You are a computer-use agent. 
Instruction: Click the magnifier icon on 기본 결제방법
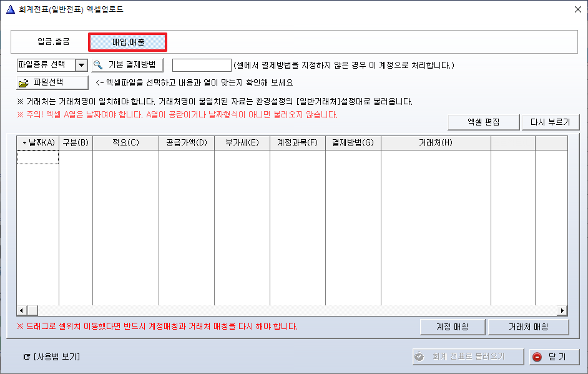point(98,65)
